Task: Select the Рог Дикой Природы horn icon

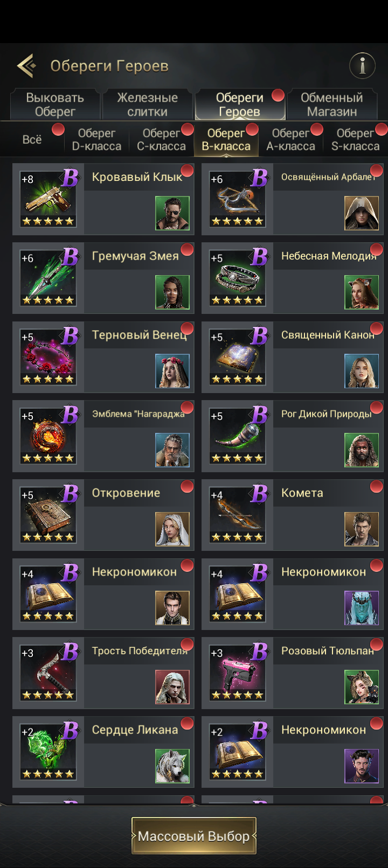Action: [x=238, y=436]
